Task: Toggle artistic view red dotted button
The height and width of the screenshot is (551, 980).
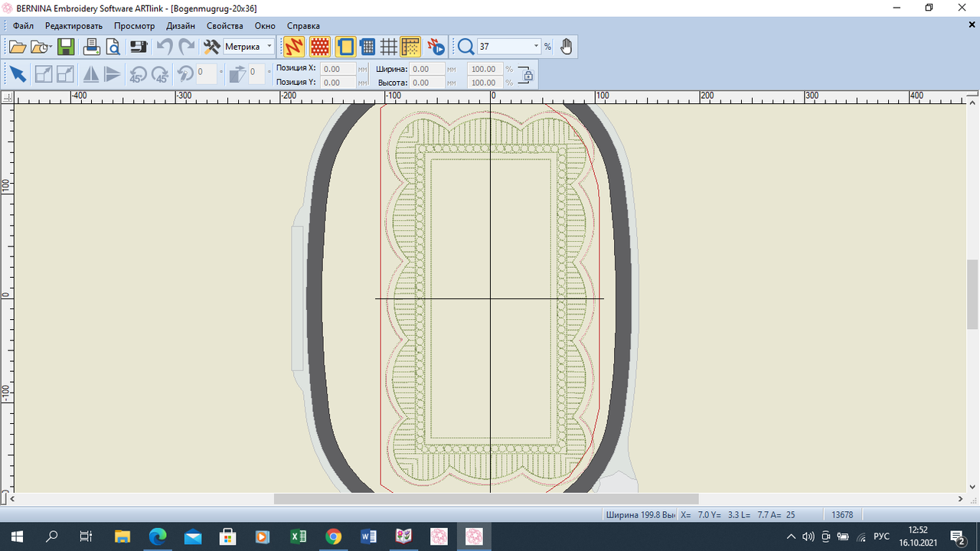Action: [320, 47]
